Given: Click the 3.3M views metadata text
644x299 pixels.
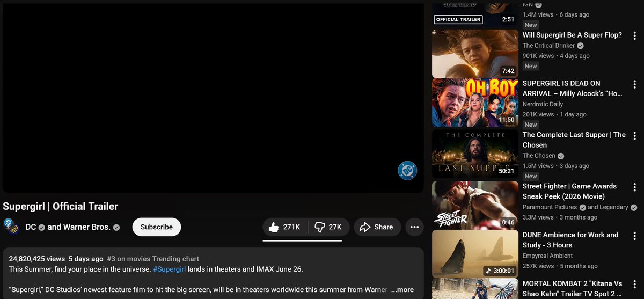Looking at the screenshot, I should tap(560, 217).
